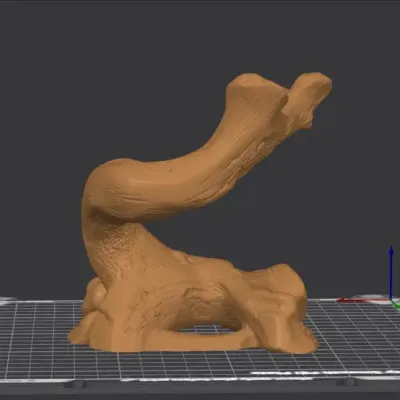Click the red X axis line
The width and height of the screenshot is (400, 400).
point(363,300)
